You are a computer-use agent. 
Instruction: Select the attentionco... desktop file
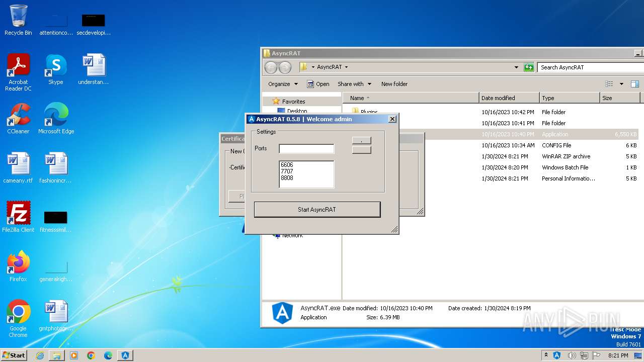tap(56, 24)
